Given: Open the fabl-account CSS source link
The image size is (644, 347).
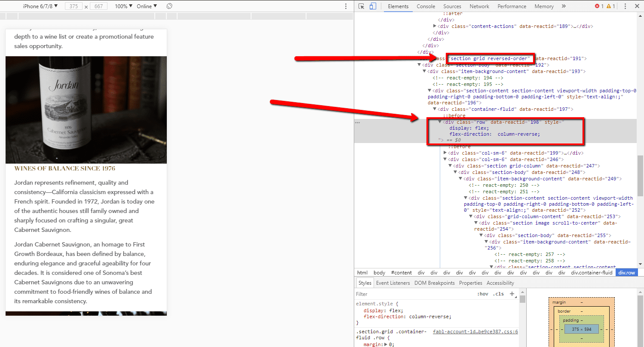Looking at the screenshot, I should pyautogui.click(x=475, y=332).
